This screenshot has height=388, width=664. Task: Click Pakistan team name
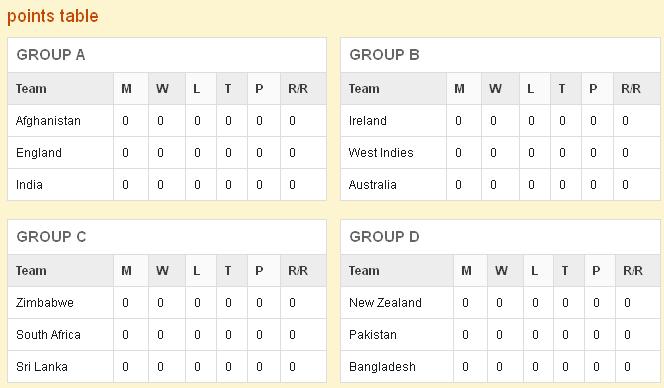coord(373,335)
